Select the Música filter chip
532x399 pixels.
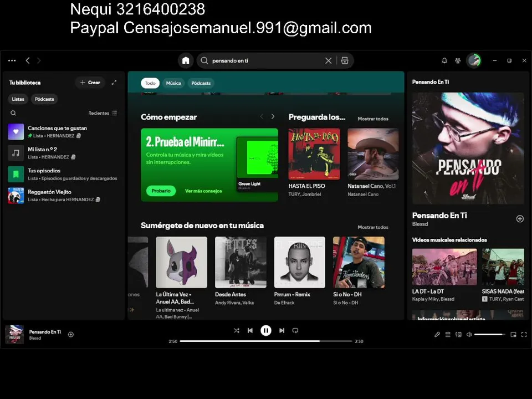coord(173,83)
